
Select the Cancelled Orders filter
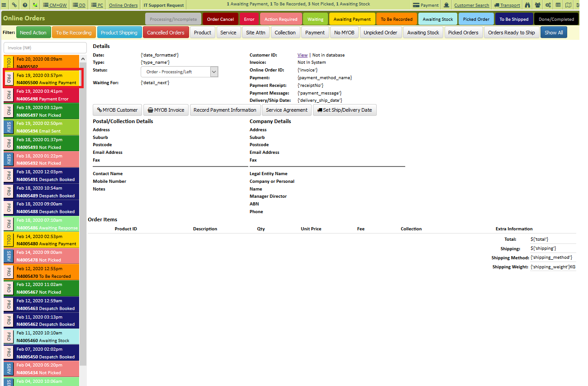coord(166,33)
